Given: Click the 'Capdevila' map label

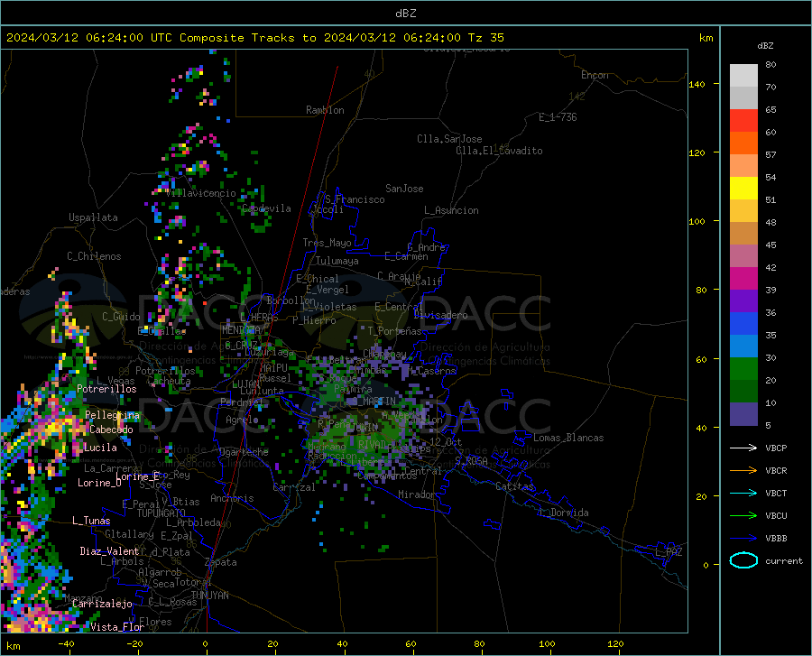Looking at the screenshot, I should coord(266,208).
